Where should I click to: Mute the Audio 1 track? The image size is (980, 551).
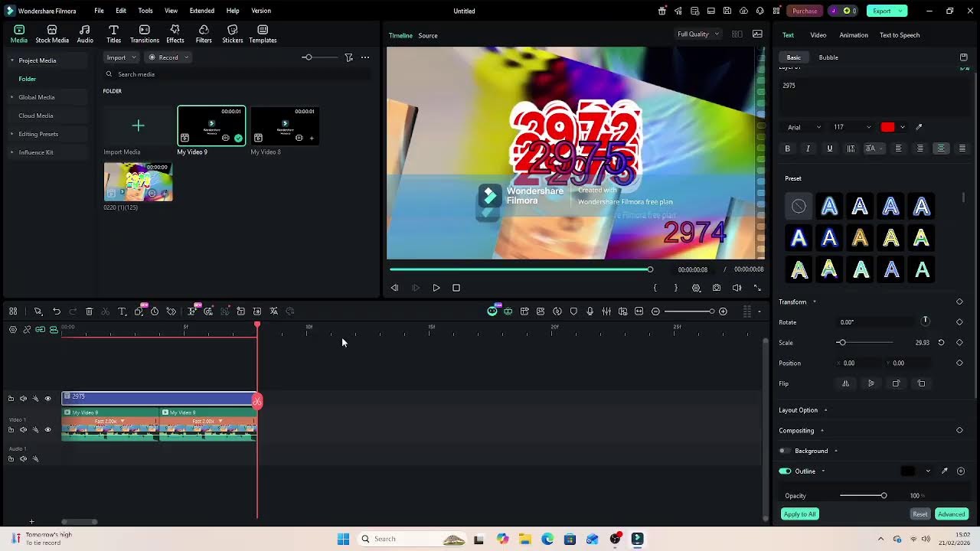point(23,459)
